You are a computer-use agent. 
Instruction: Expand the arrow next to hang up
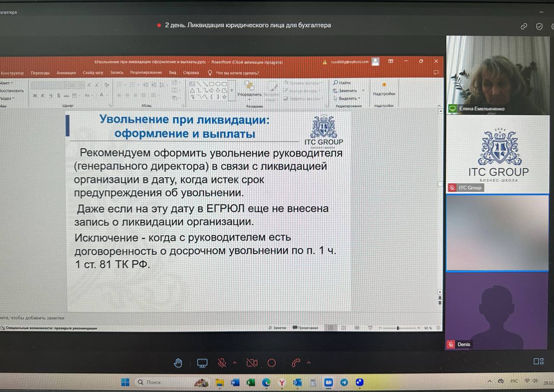(x=309, y=363)
